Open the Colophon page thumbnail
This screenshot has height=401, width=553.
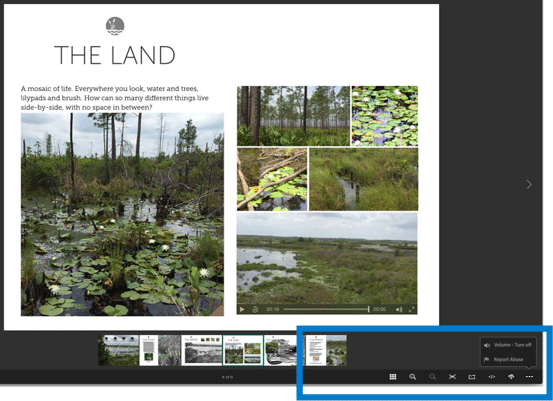click(326, 350)
